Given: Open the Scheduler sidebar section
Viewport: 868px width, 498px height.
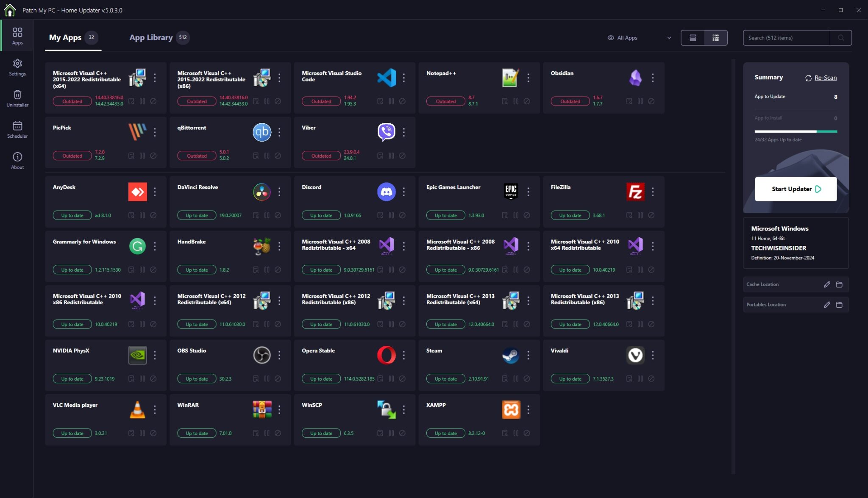Looking at the screenshot, I should click(17, 130).
